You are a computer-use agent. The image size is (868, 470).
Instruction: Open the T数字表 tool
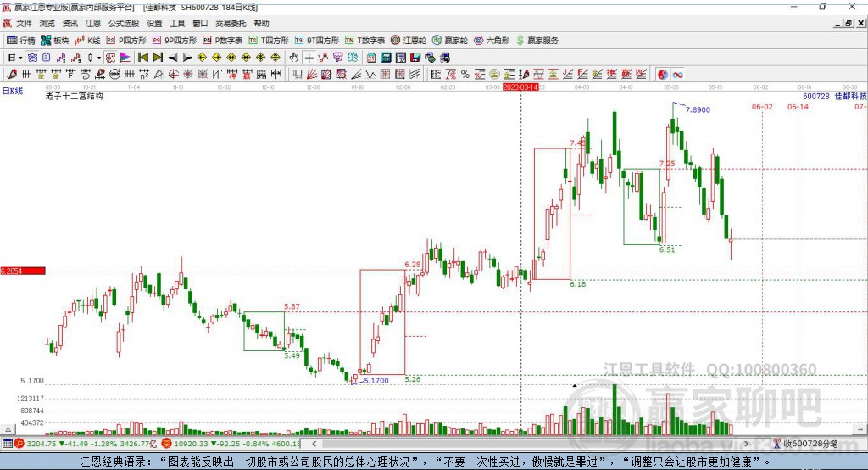point(364,41)
